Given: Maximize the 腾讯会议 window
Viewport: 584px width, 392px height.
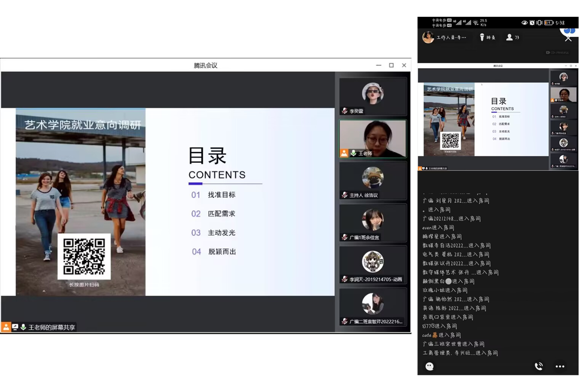Looking at the screenshot, I should (x=391, y=65).
